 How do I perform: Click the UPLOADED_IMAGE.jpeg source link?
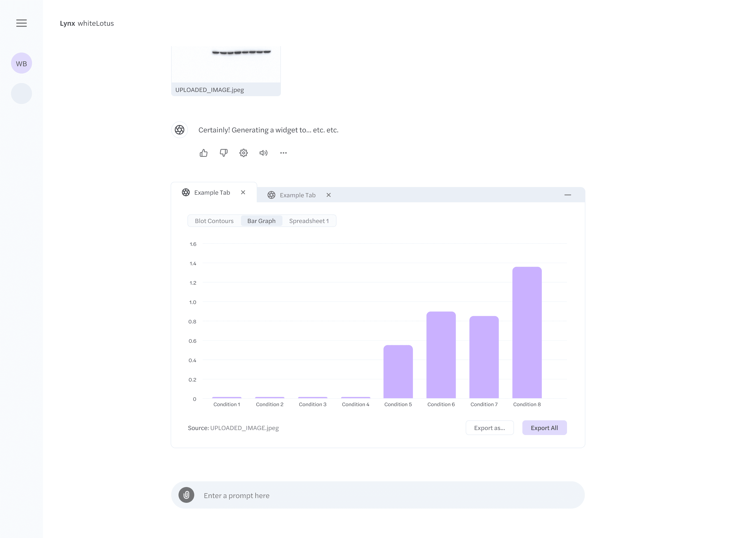[244, 428]
